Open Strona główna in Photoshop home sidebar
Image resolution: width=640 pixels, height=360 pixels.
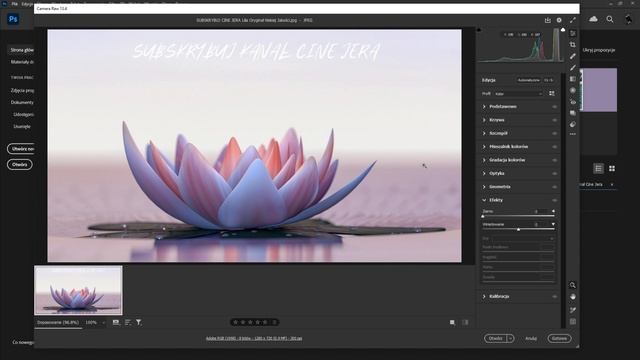22,50
